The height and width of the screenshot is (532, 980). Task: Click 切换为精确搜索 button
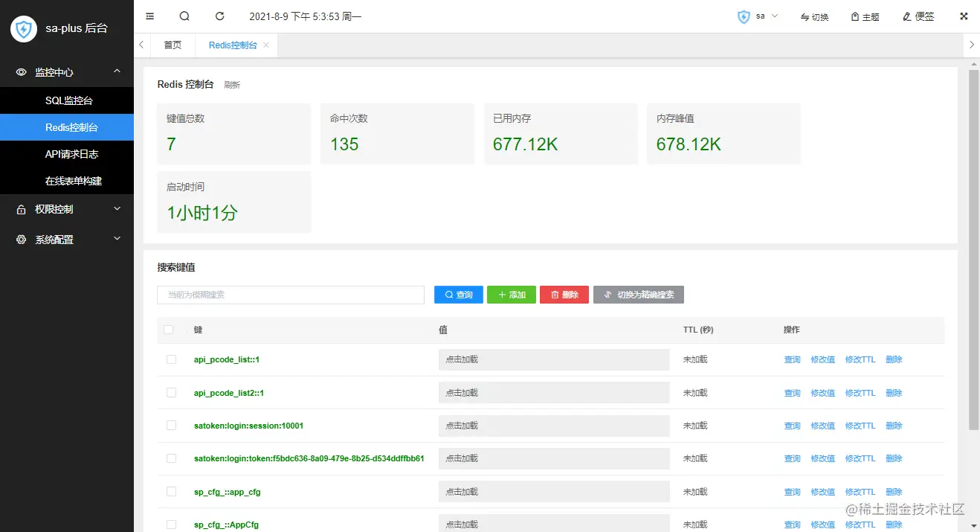[639, 295]
